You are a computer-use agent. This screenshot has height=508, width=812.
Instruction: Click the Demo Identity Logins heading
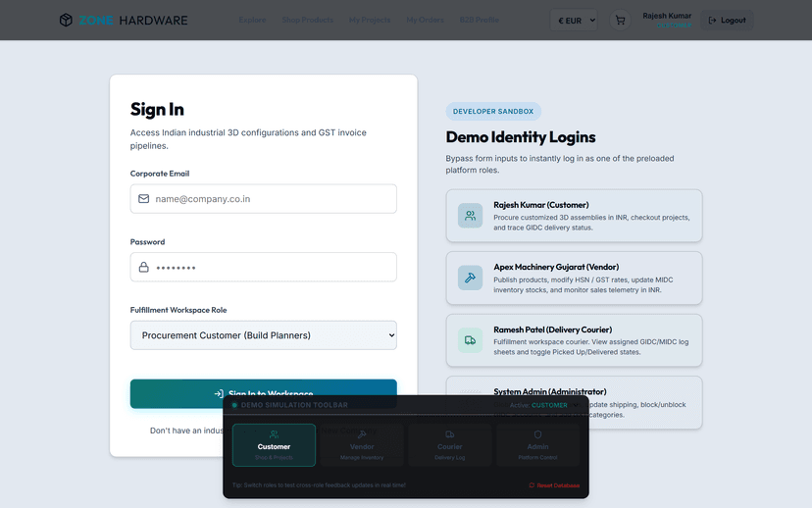coord(521,137)
